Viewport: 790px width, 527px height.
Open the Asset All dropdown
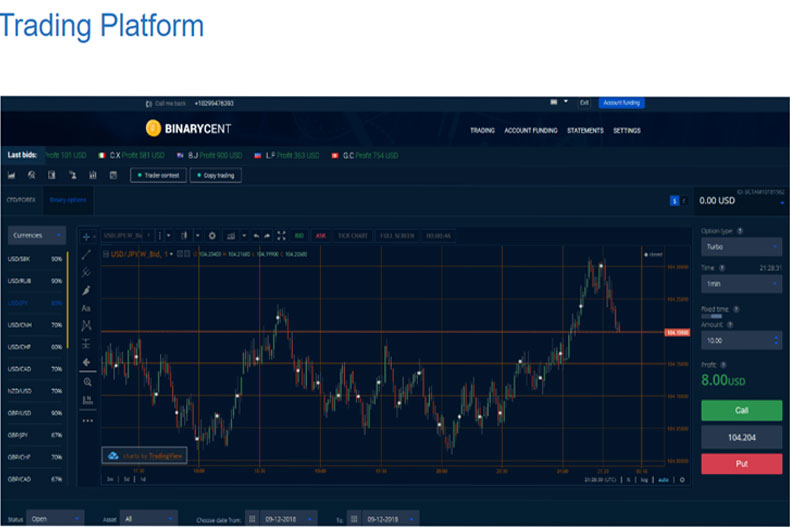pos(149,518)
